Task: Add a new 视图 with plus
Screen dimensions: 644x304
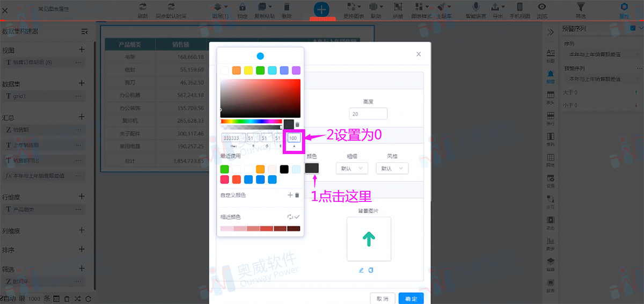Action: coord(82,49)
